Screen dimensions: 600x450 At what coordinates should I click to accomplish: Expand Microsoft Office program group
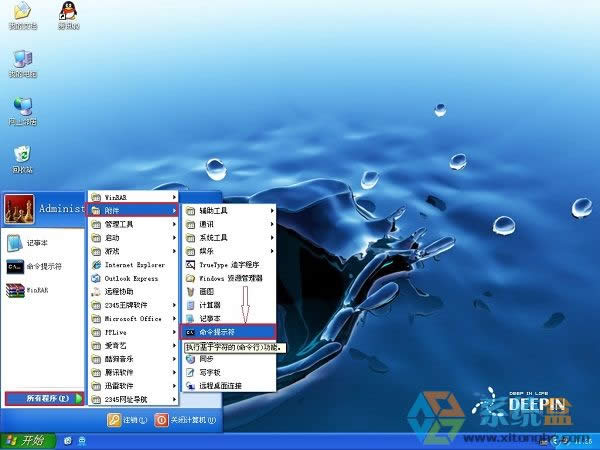pyautogui.click(x=132, y=318)
